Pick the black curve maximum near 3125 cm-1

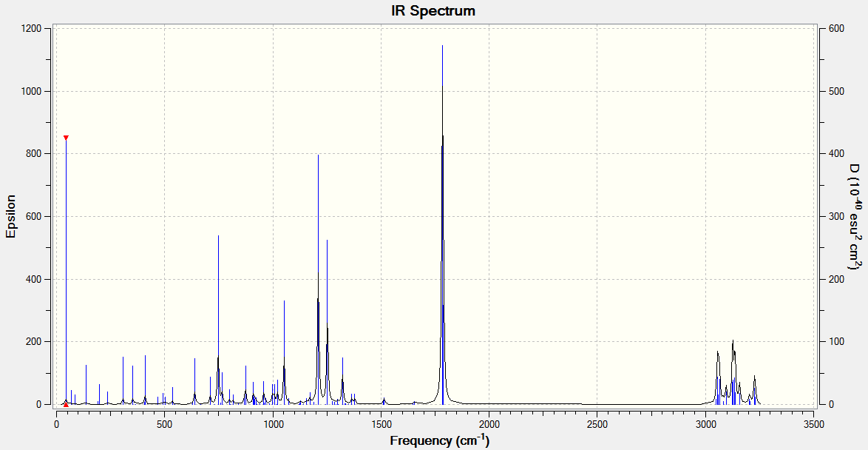(733, 340)
